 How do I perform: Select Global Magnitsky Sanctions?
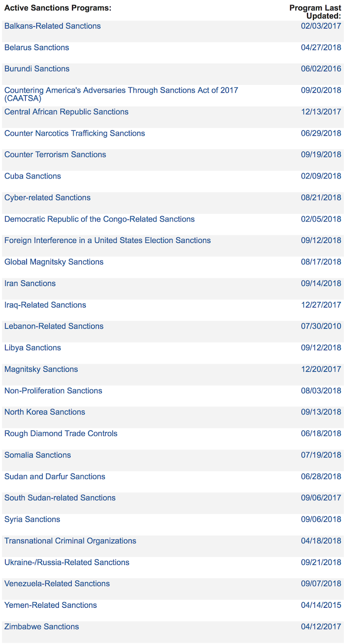(54, 262)
